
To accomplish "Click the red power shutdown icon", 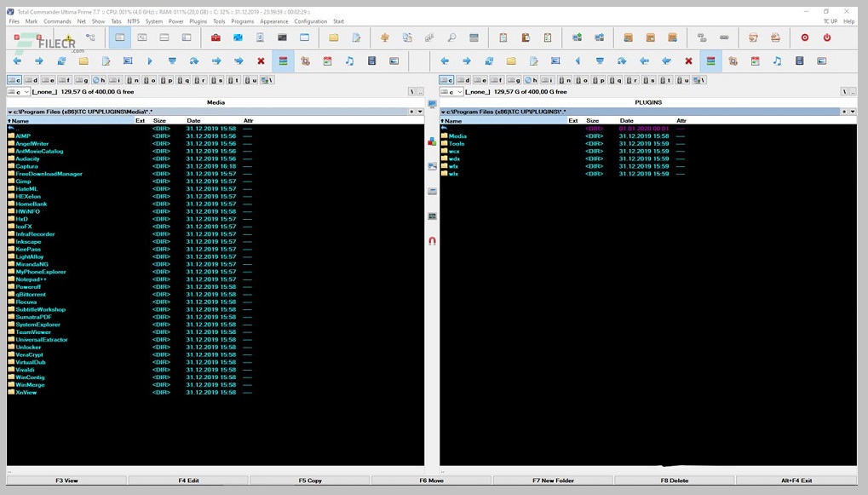I will [x=827, y=37].
